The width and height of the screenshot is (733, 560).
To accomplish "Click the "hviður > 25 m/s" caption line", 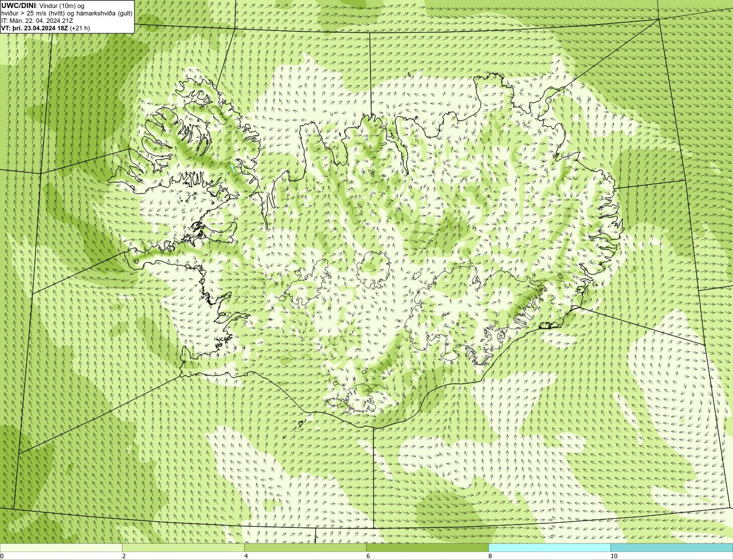I will 66,13.
